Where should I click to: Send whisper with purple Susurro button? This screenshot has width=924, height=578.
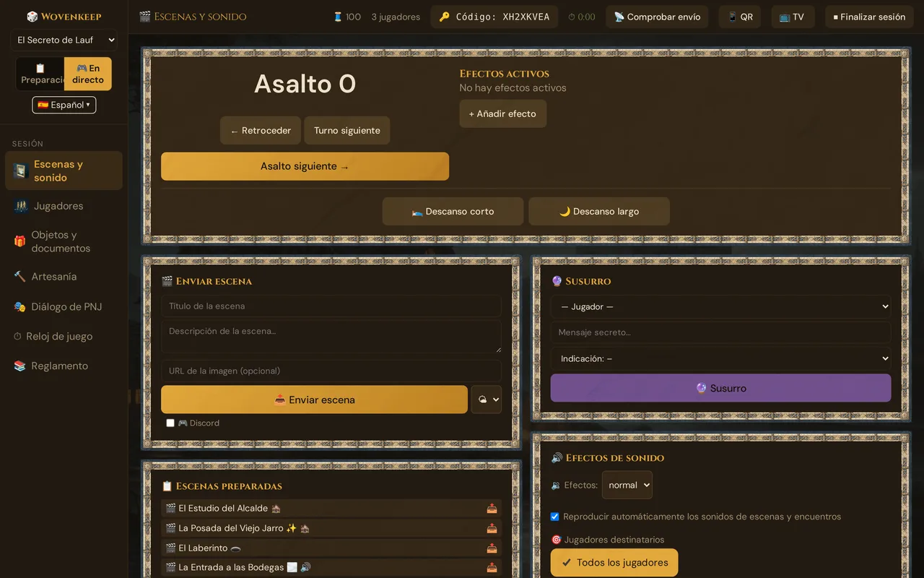pos(720,388)
